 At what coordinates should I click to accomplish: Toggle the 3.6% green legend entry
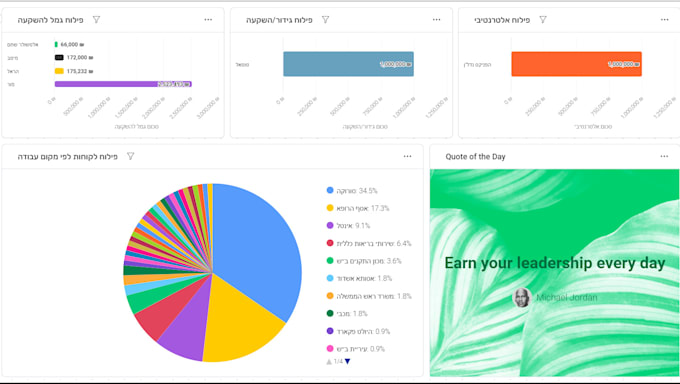364,261
